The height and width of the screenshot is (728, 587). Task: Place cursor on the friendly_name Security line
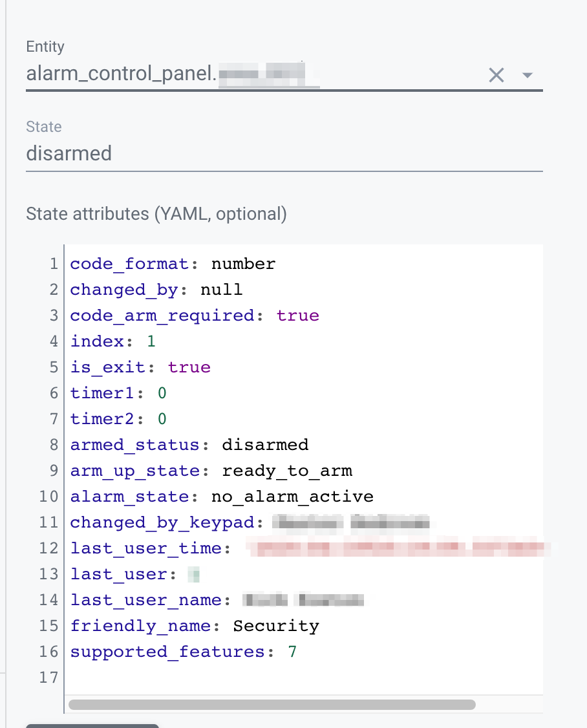click(x=194, y=626)
